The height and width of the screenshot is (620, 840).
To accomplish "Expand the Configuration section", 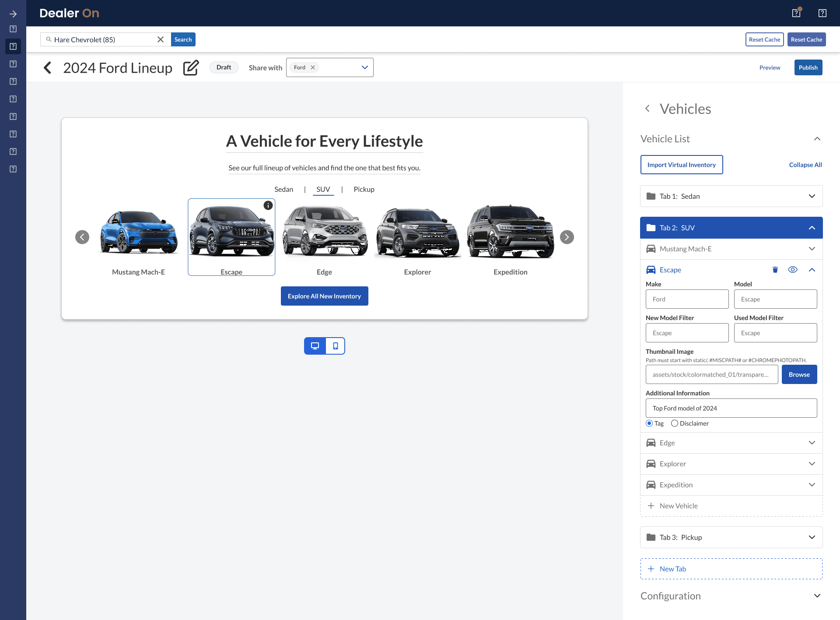I will [x=817, y=596].
